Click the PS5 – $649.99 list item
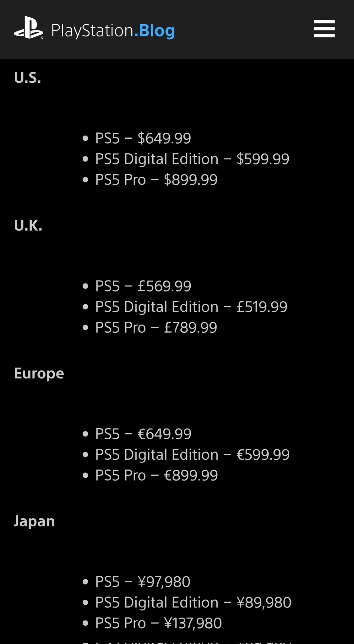This screenshot has height=644, width=354. (143, 138)
